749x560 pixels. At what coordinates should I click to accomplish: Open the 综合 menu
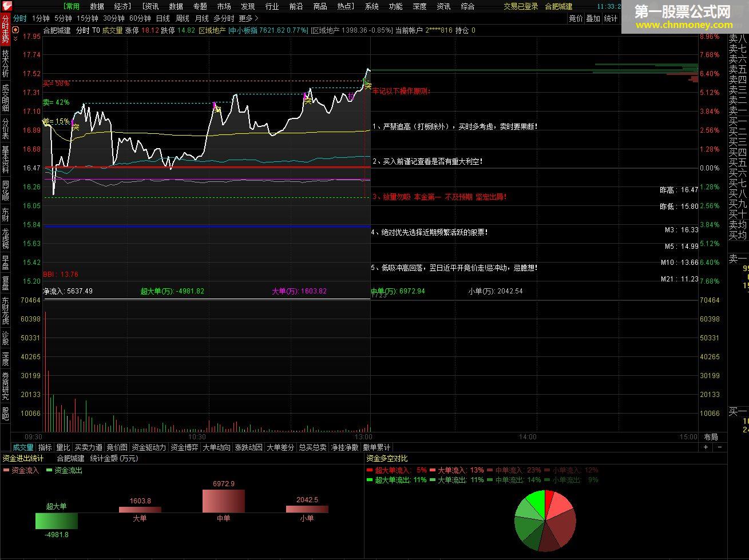click(x=468, y=6)
